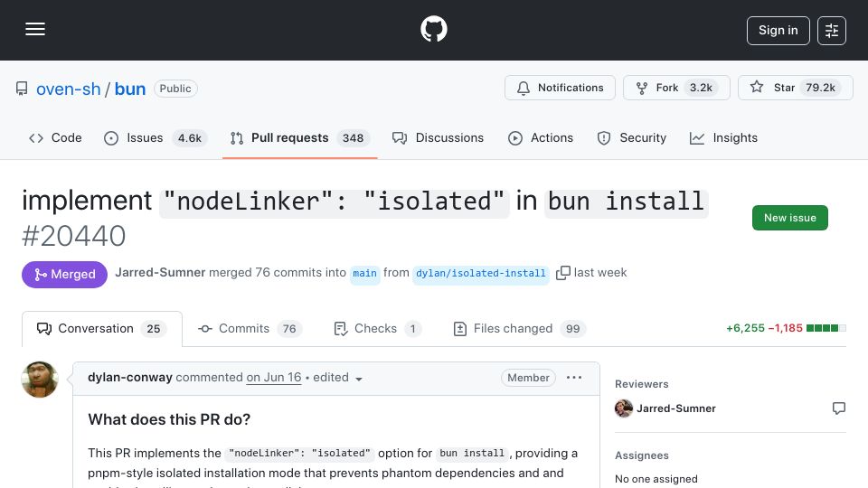Click the Notifications bell button
Screen dimensions: 868x488
point(560,88)
